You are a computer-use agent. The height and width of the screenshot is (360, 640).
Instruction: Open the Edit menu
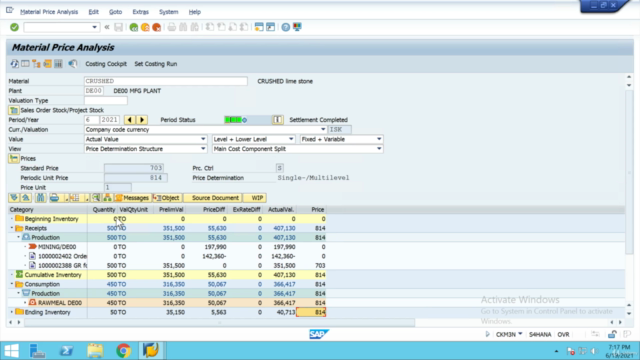(93, 12)
